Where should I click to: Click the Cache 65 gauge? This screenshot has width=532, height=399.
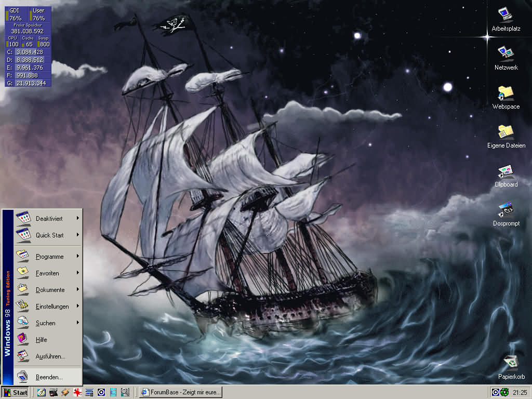pyautogui.click(x=28, y=42)
